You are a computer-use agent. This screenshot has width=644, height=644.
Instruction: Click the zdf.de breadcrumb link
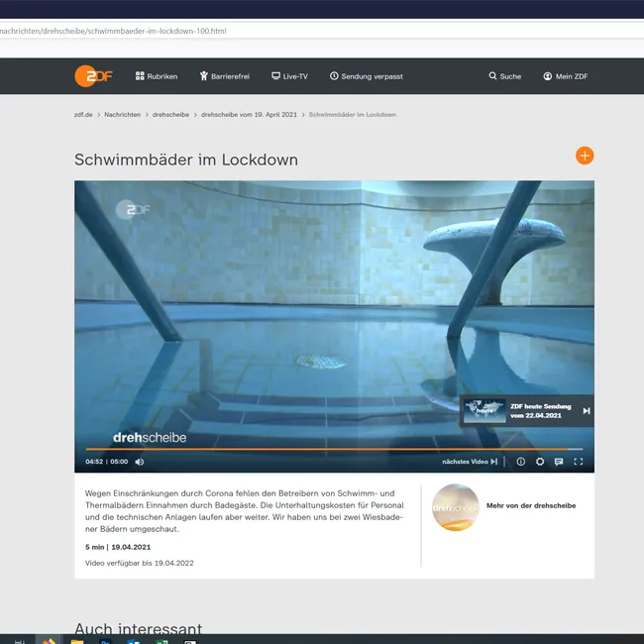(x=83, y=115)
